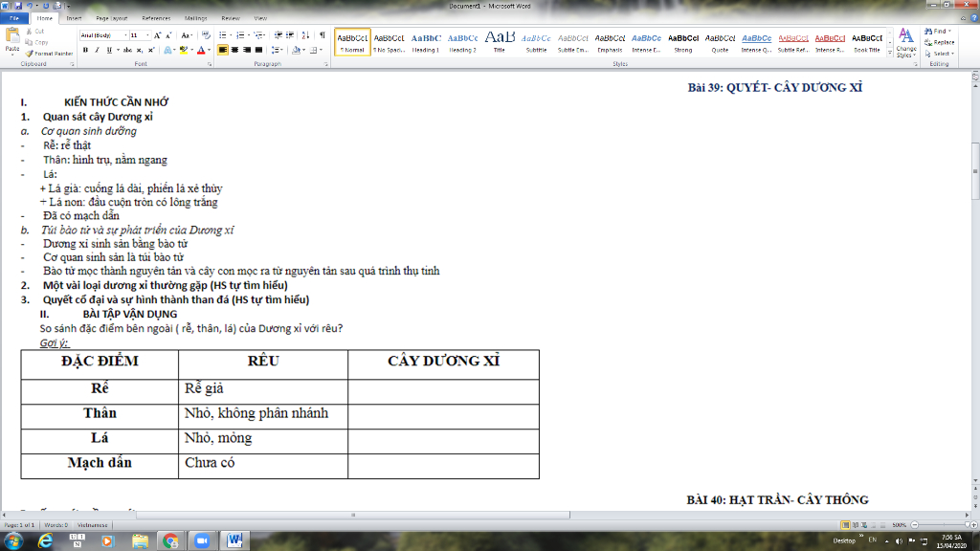Switch to the Mailings tab
This screenshot has width=980, height=551.
195,18
